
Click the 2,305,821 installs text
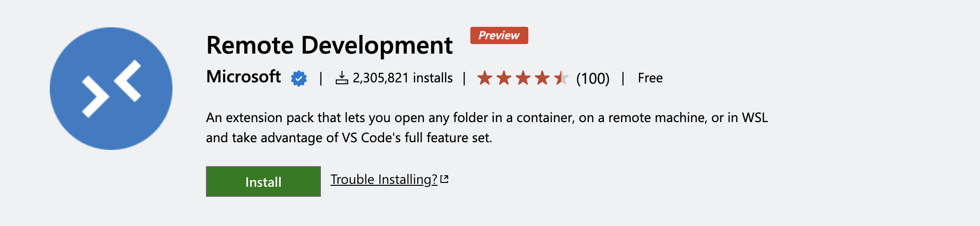click(x=402, y=78)
